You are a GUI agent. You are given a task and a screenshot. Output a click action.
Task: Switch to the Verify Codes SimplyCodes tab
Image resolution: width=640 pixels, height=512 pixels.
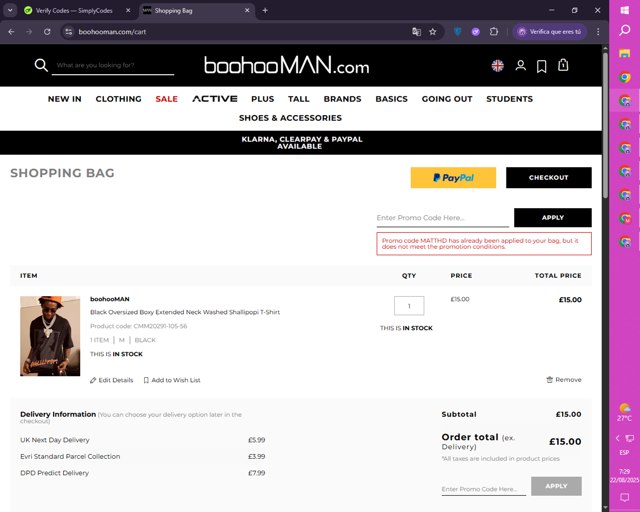(x=74, y=11)
